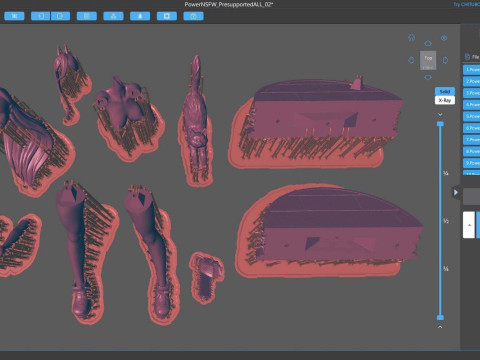Image resolution: width=480 pixels, height=360 pixels.
Task: Select file entry 2.Power in the list
Action: 471,81
